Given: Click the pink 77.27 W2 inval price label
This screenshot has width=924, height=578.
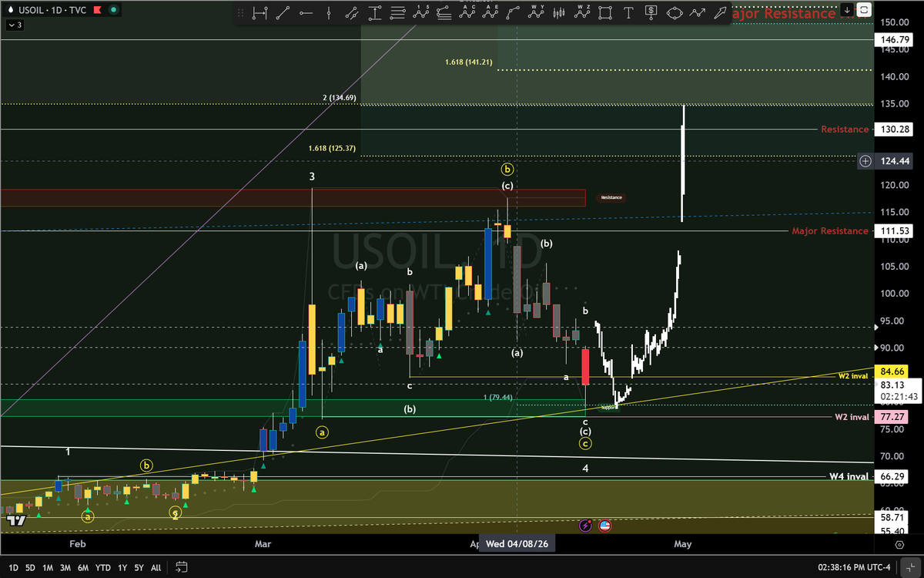Looking at the screenshot, I should [x=893, y=417].
